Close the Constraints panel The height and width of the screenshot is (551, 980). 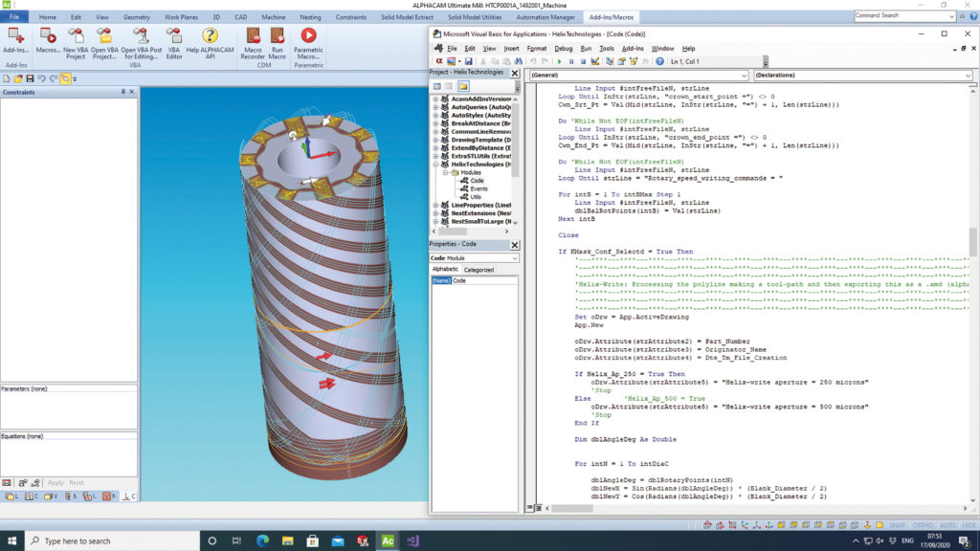click(132, 92)
